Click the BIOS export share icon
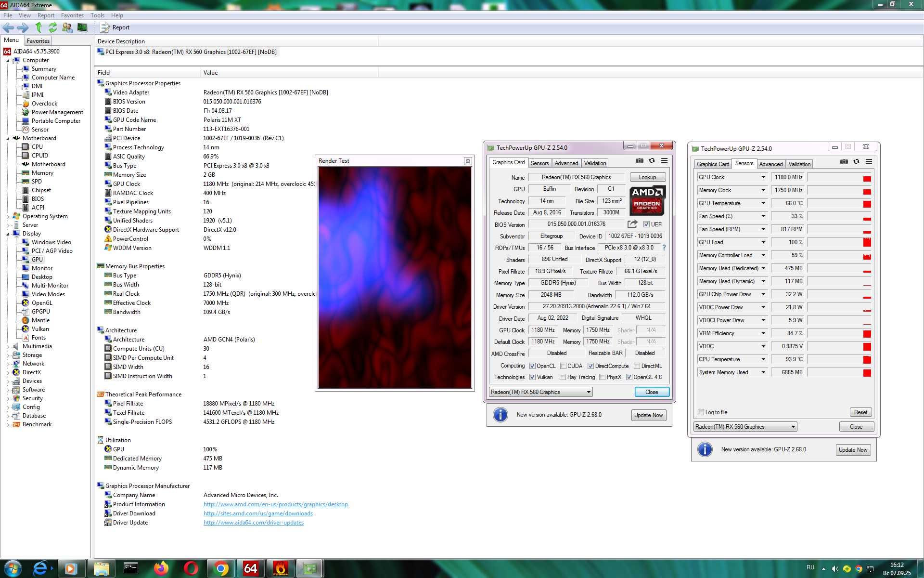Image resolution: width=924 pixels, height=578 pixels. point(632,224)
